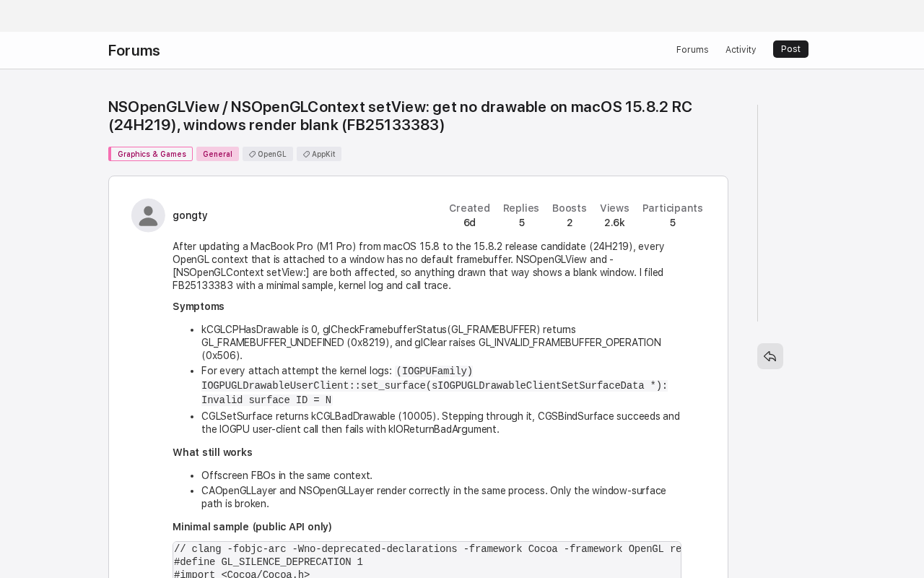924x578 pixels.
Task: Click the CGLSetSurface returns kCGLBadDrawable bullet
Action: tap(440, 423)
